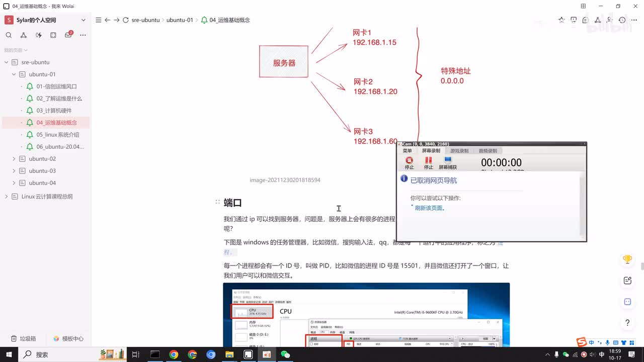
Task: Open page more menu at top right
Action: [634, 20]
